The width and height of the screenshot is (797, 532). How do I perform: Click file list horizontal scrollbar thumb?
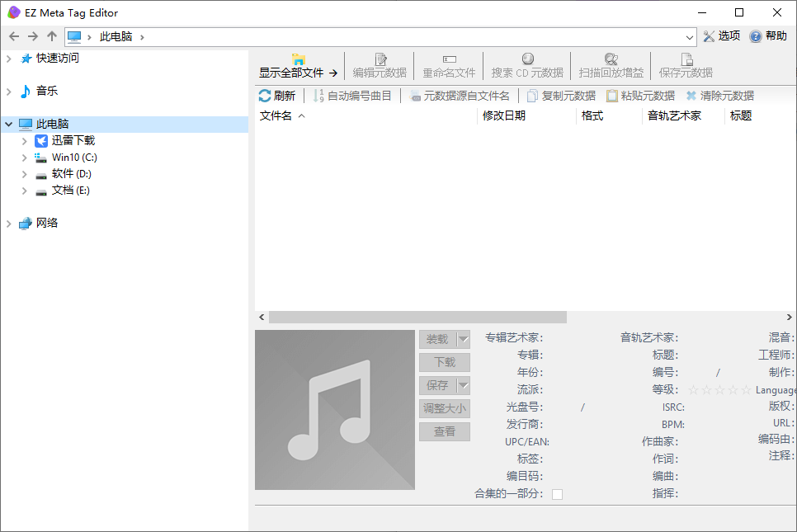[x=417, y=317]
